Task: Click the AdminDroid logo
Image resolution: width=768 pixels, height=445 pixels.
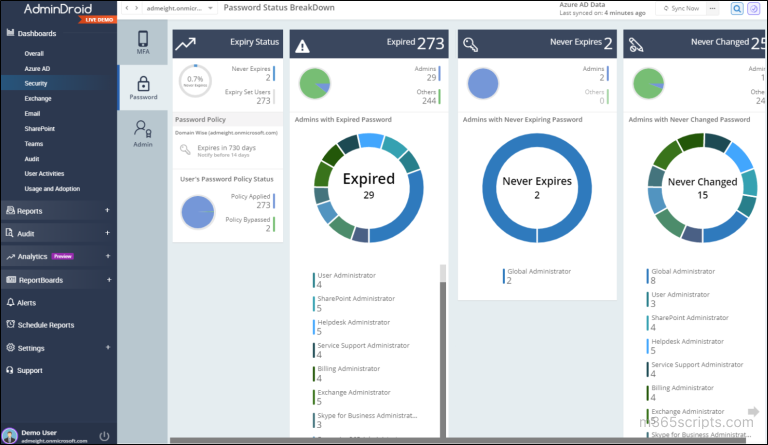Action: click(x=58, y=9)
